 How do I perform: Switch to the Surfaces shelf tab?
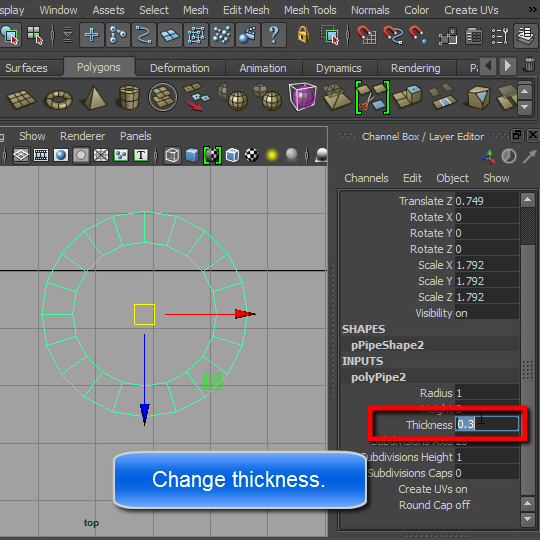pos(26,68)
